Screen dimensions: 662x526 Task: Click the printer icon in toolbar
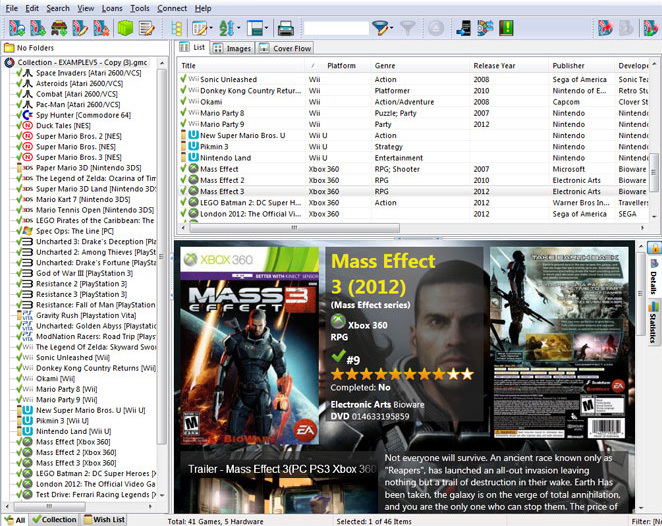click(286, 28)
